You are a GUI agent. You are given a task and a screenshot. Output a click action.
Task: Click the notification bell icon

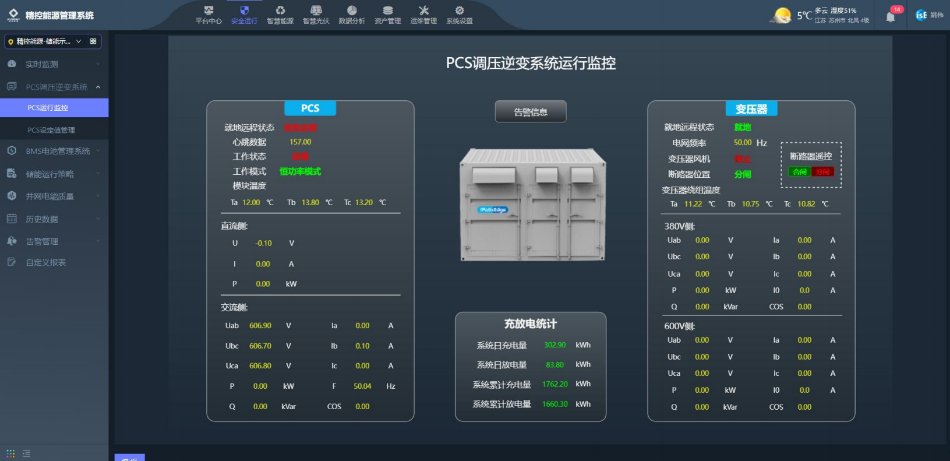tap(890, 16)
